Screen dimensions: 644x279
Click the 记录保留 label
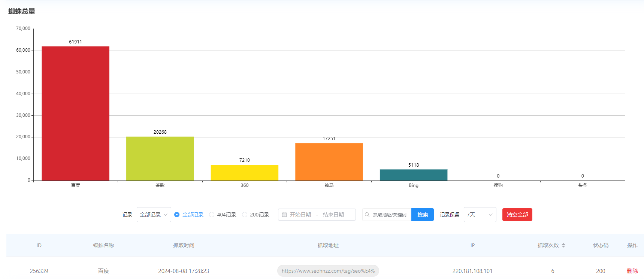pos(450,215)
